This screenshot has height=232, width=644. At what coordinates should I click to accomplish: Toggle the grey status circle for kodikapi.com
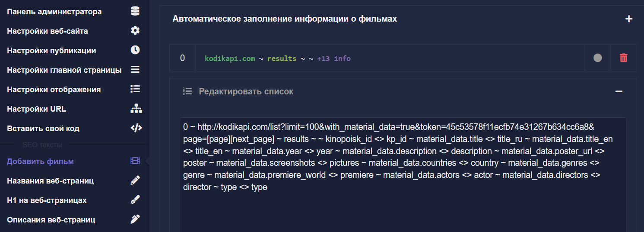coord(597,58)
